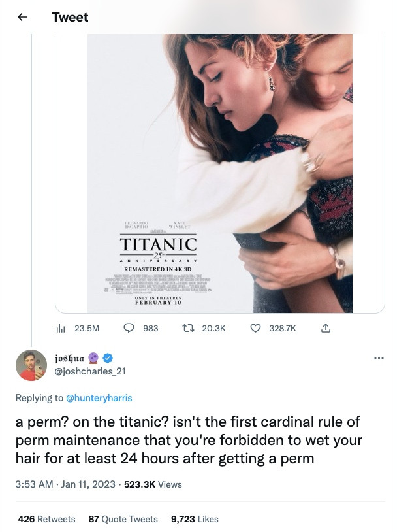The height and width of the screenshot is (532, 410).
Task: Click the views analytics bar-chart icon
Action: [x=63, y=328]
